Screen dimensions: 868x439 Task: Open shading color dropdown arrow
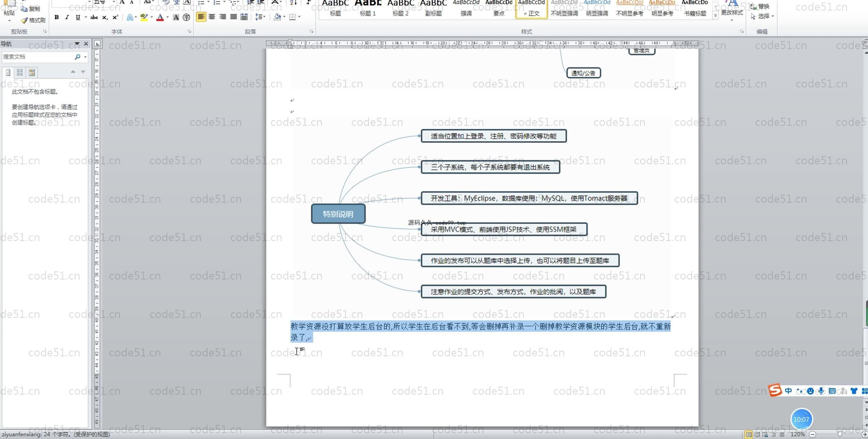pos(285,16)
